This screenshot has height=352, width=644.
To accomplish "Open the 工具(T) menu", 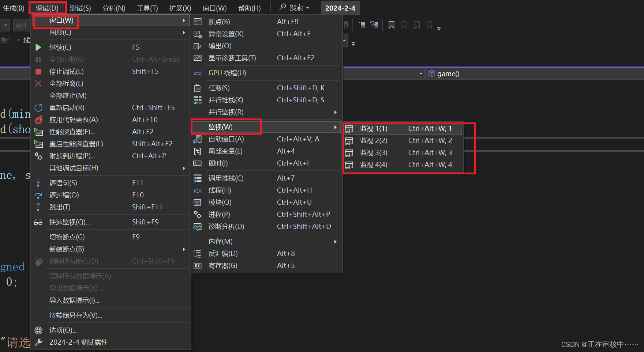I will coord(147,8).
